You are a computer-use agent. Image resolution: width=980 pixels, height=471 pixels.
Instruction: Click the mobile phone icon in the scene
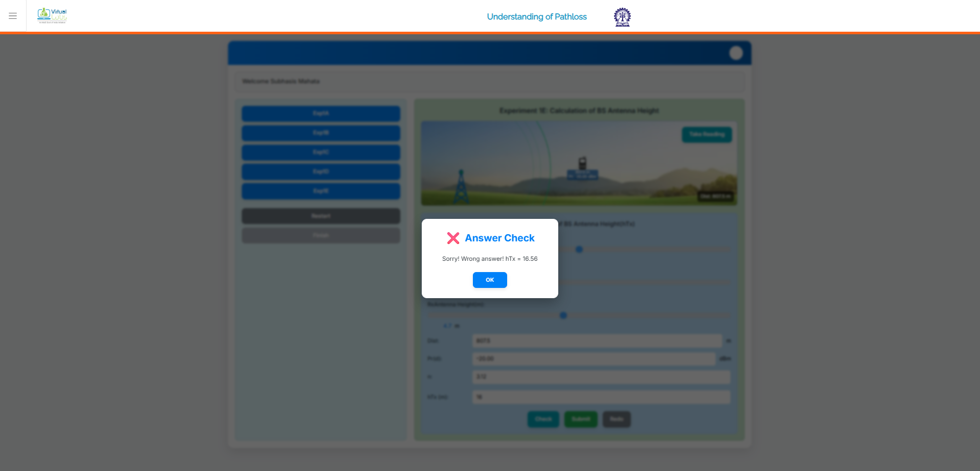pos(582,163)
